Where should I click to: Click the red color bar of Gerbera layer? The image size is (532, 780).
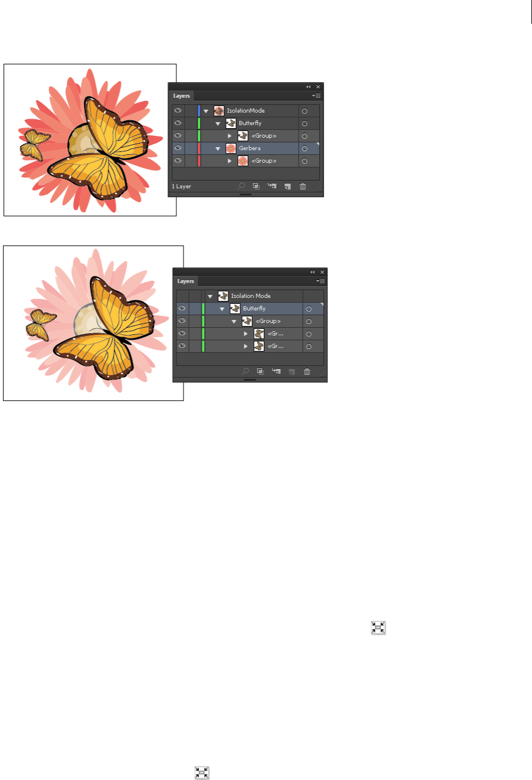(199, 148)
